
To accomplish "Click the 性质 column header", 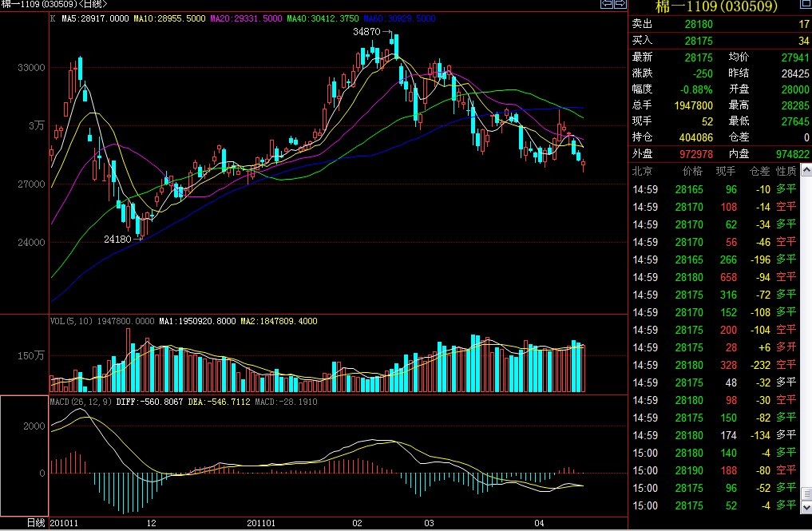I will (x=786, y=171).
